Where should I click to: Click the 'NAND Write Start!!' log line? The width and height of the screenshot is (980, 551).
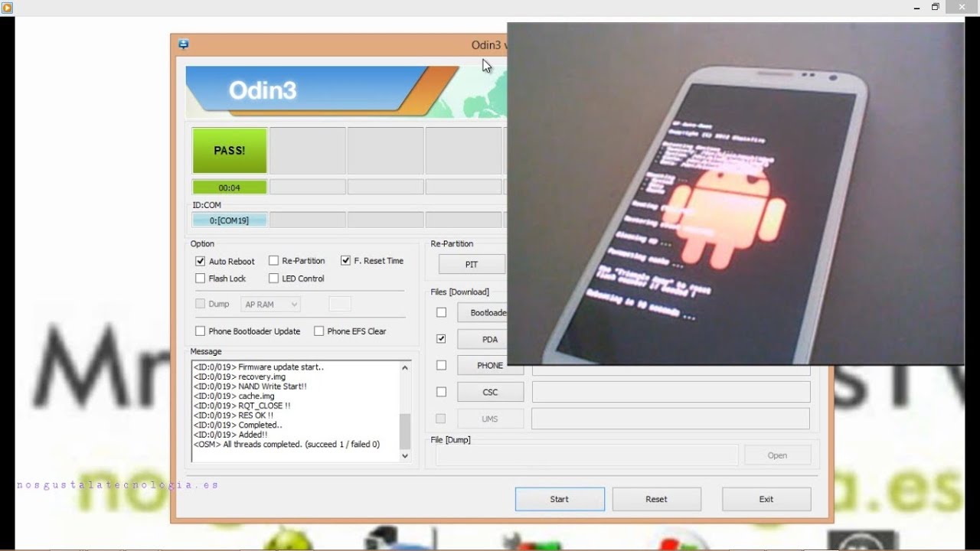pyautogui.click(x=250, y=386)
